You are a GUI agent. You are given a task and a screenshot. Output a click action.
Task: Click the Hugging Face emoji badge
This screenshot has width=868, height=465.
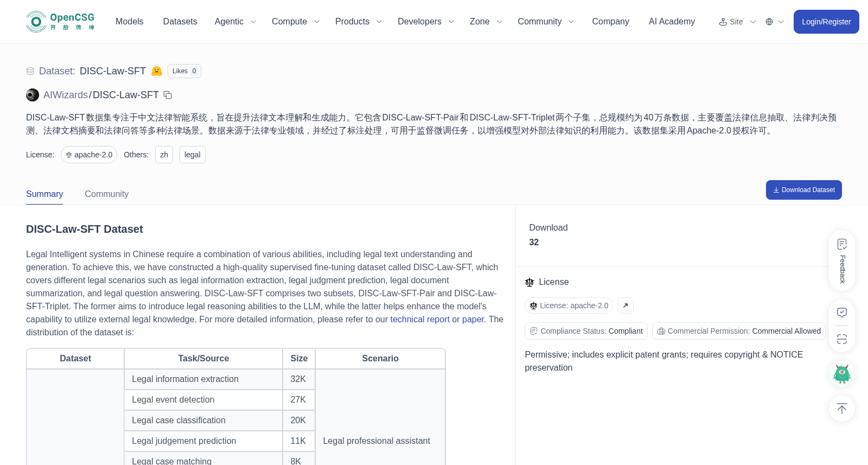157,71
